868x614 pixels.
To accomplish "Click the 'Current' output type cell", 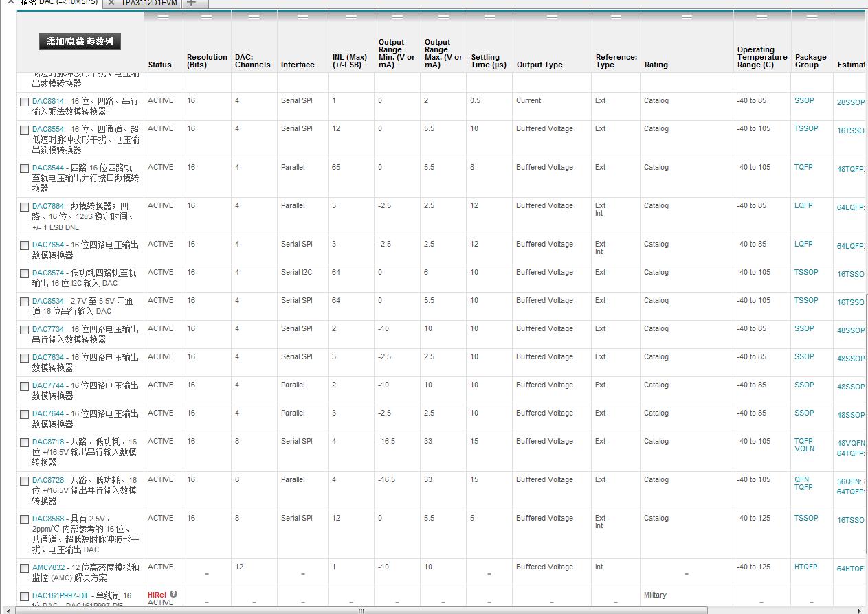I will [528, 100].
